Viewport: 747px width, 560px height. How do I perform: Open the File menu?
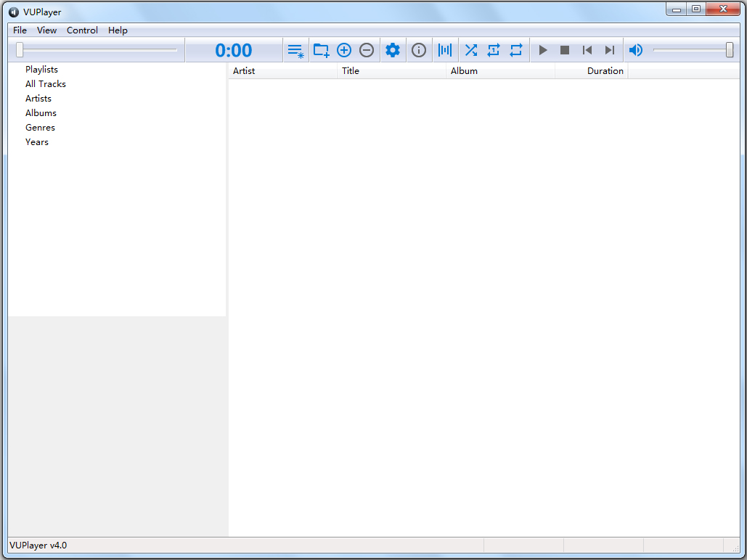point(20,30)
